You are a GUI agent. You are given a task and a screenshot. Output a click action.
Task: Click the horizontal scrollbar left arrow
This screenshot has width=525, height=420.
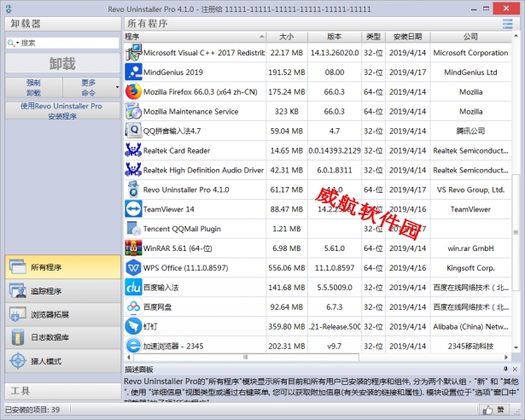pyautogui.click(x=129, y=357)
